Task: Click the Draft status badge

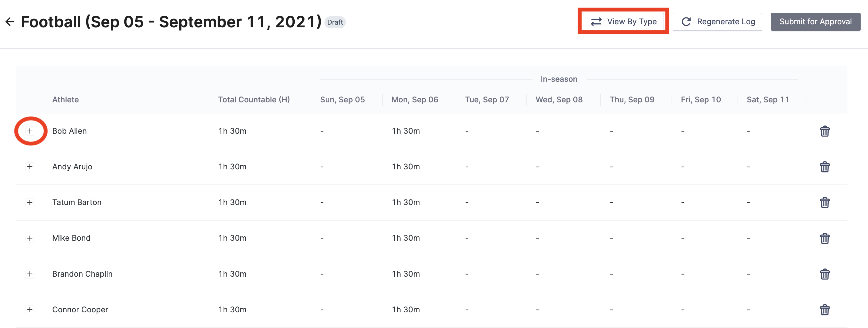Action: (x=335, y=22)
